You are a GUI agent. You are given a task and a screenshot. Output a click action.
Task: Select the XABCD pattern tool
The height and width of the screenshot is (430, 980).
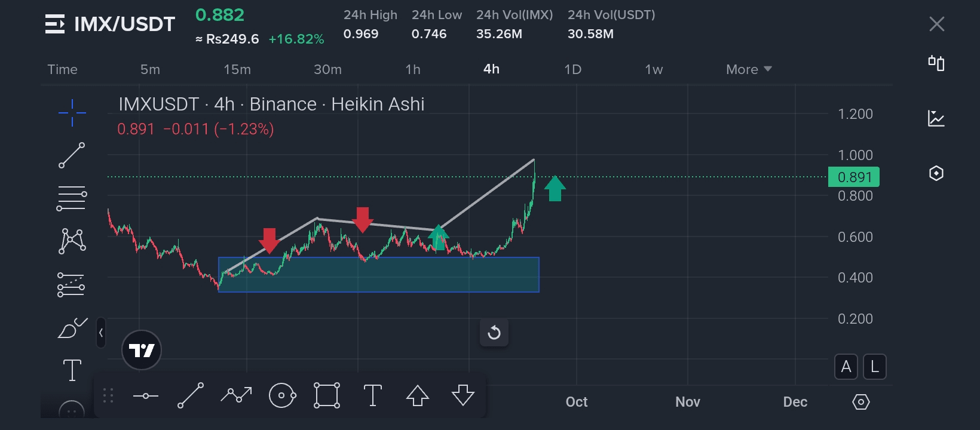(x=72, y=241)
